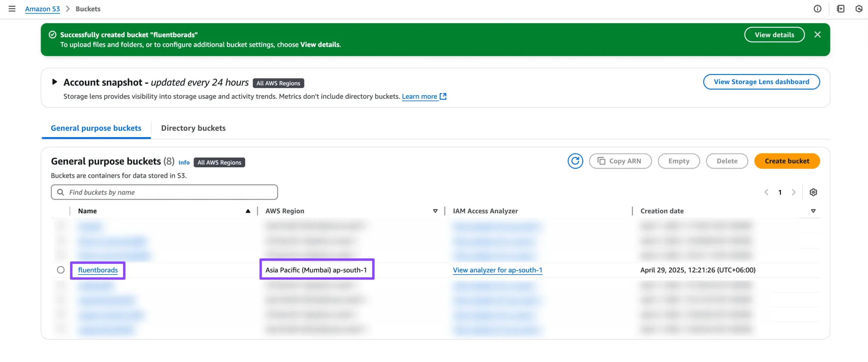Click the Info link beside the bucket count

click(x=184, y=163)
